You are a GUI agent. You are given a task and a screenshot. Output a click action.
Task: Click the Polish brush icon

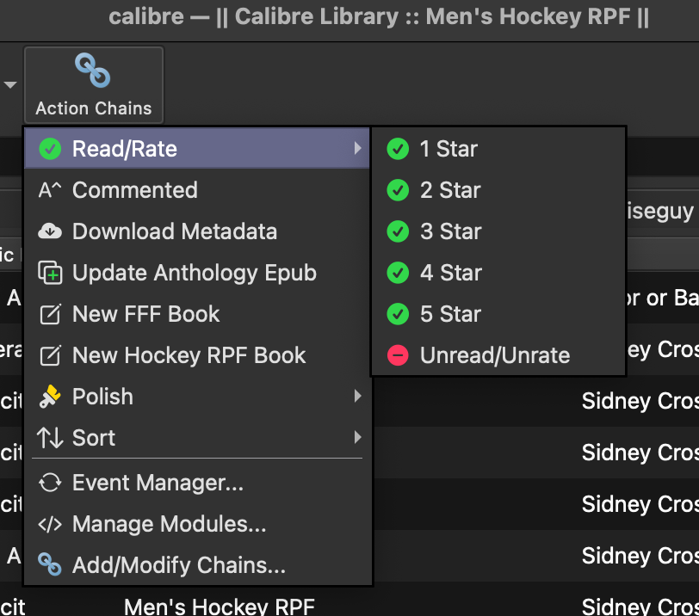(x=51, y=397)
